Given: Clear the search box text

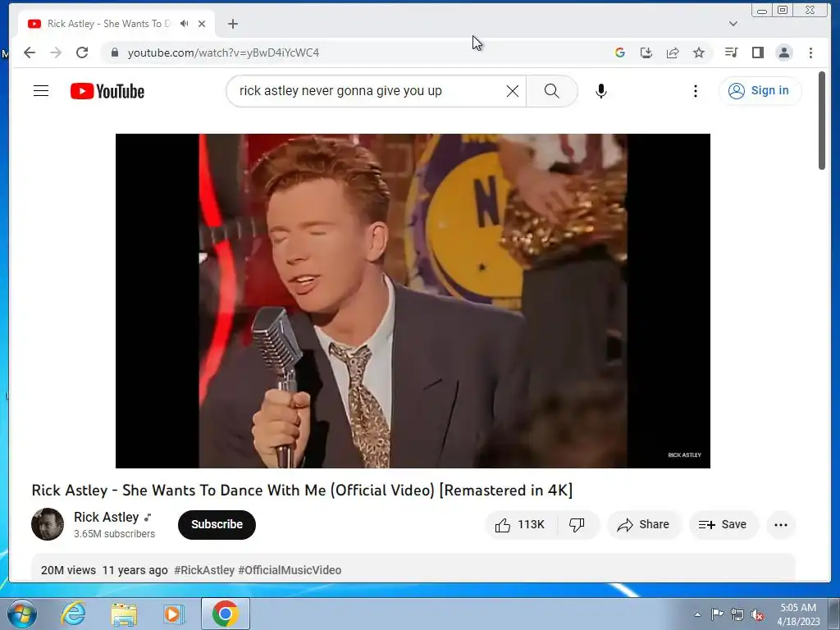Looking at the screenshot, I should [513, 91].
